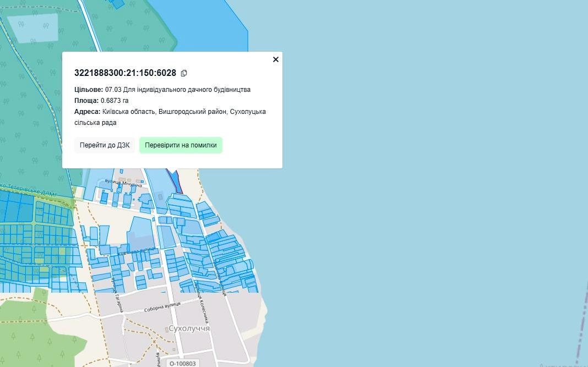Click the address text 'Київська область' in popup
The image size is (588, 367).
pyautogui.click(x=129, y=112)
